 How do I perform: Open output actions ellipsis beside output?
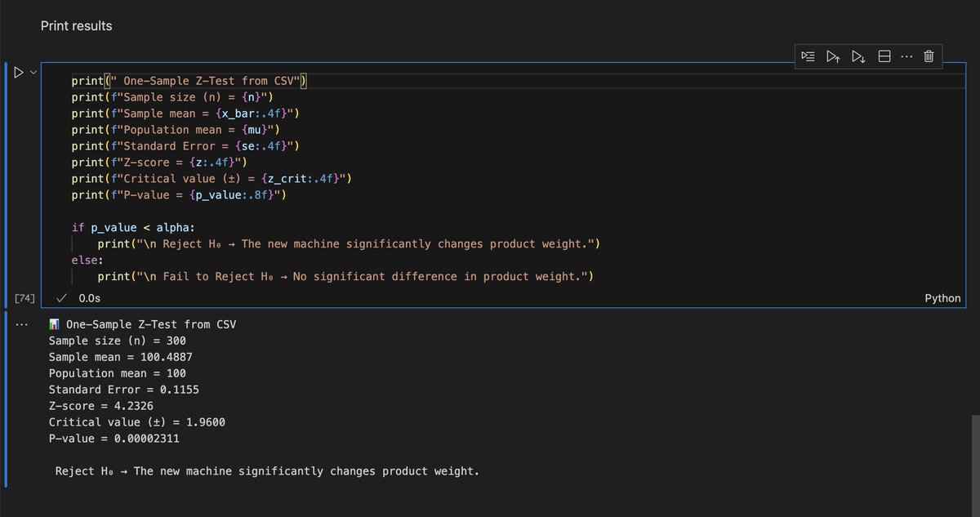tap(21, 324)
